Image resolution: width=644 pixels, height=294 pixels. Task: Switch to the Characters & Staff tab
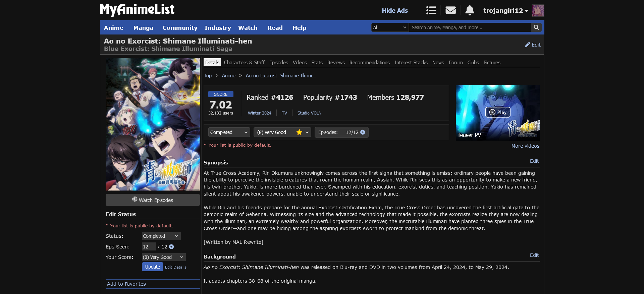(x=244, y=63)
